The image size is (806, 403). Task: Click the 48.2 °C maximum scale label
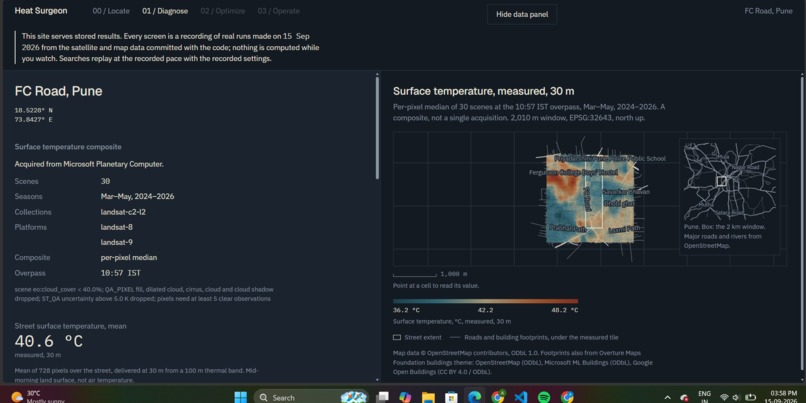pyautogui.click(x=564, y=310)
